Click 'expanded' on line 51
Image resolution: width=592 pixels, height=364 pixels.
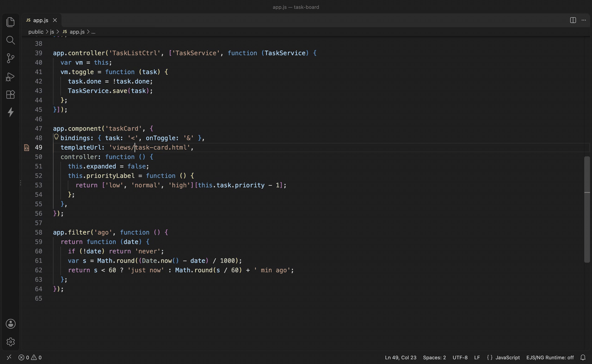(101, 166)
